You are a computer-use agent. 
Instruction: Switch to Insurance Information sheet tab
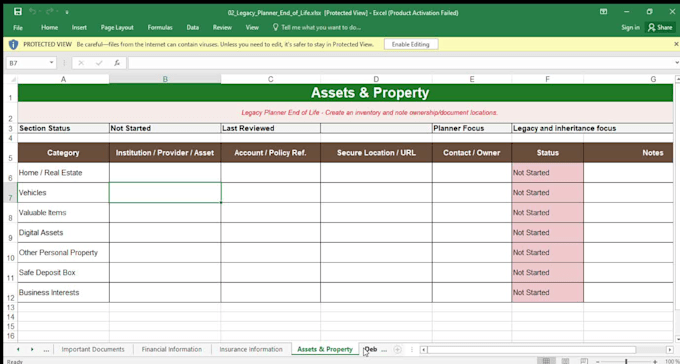[251, 349]
